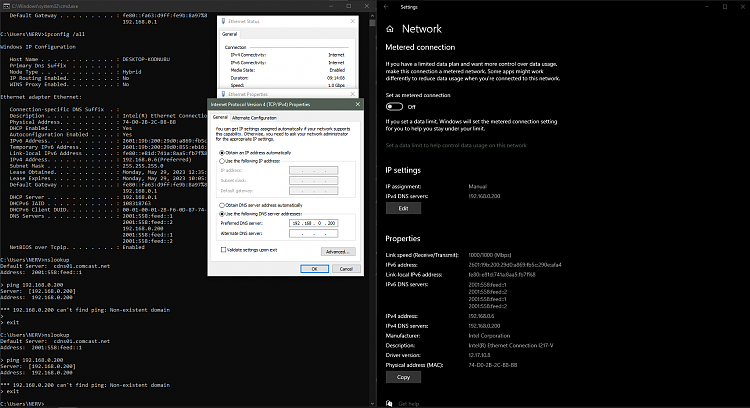Click the Home icon beside Network heading
The height and width of the screenshot is (408, 750).
tap(389, 29)
